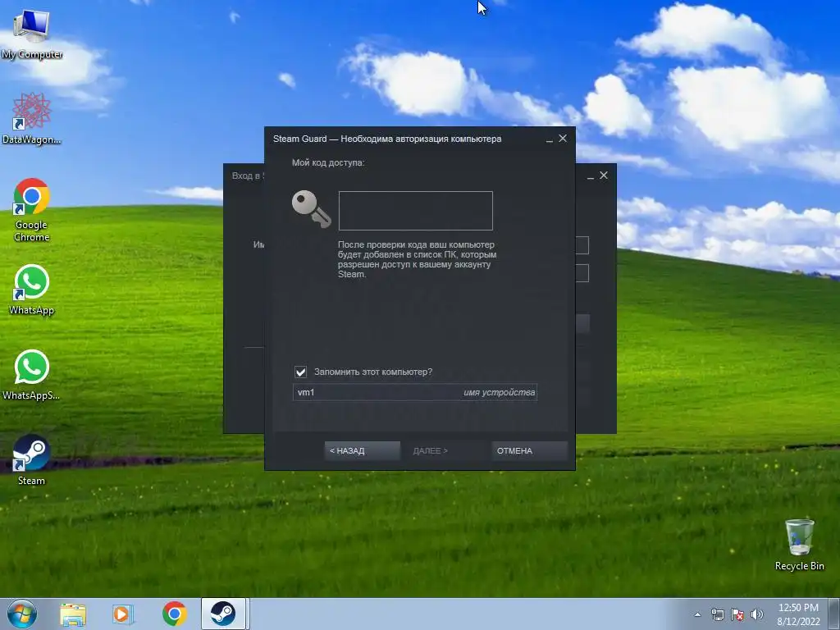The width and height of the screenshot is (840, 630).
Task: Show hidden system tray icons
Action: pyautogui.click(x=697, y=614)
